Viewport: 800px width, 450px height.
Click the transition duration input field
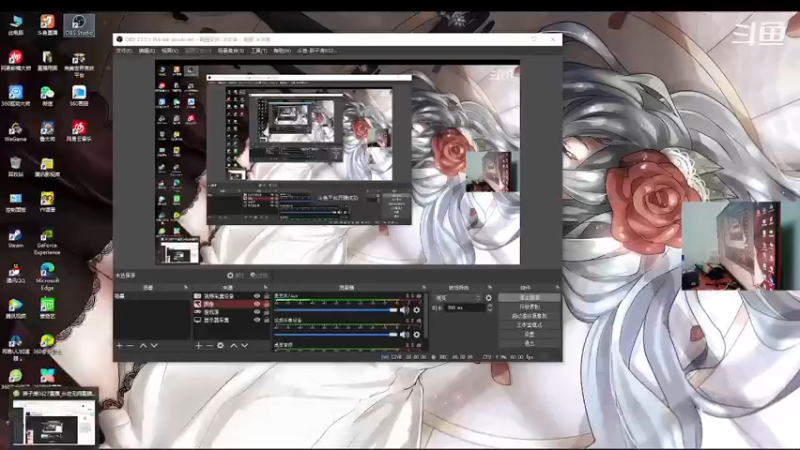464,308
